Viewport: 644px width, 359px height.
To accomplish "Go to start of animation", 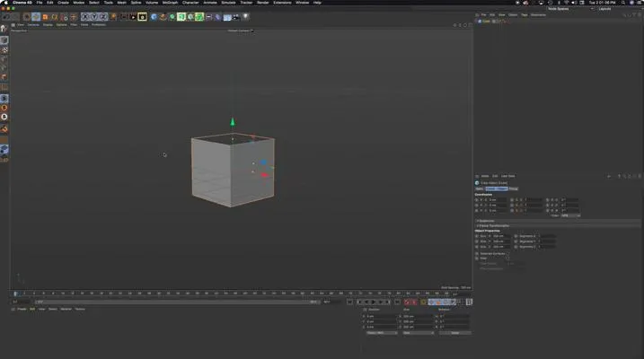I will tap(349, 302).
